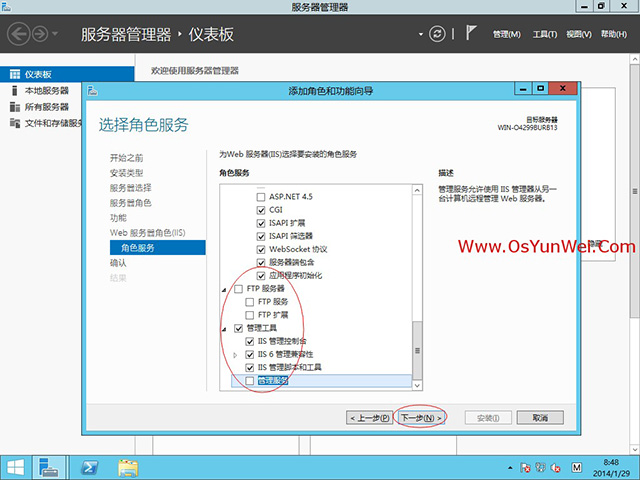Viewport: 640px width, 480px height.
Task: Open the 管理(M) menu
Action: pos(507,34)
